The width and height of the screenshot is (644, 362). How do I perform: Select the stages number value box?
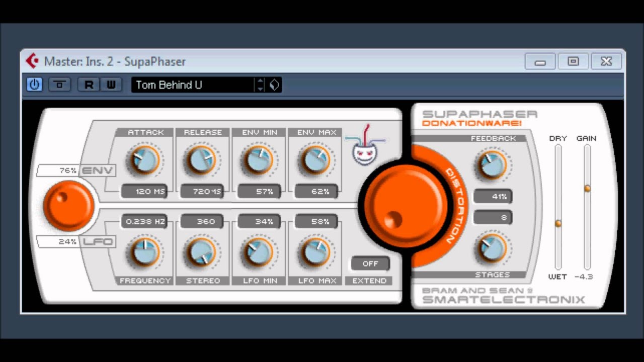[x=493, y=217]
